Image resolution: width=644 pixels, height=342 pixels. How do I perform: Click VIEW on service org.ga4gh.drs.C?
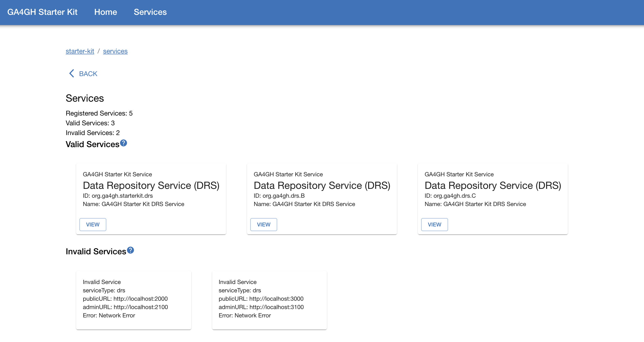pyautogui.click(x=434, y=224)
